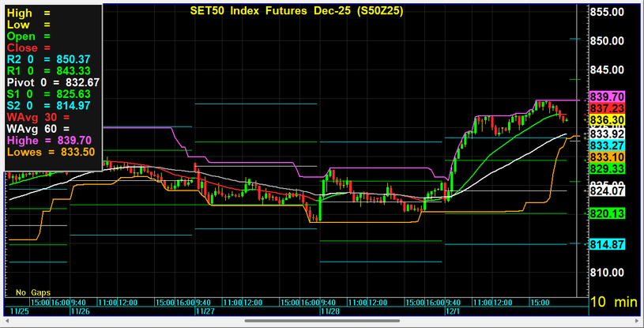The width and height of the screenshot is (644, 328).
Task: Click the SET50 Index Futures Dec-25 chart title
Action: (x=294, y=12)
